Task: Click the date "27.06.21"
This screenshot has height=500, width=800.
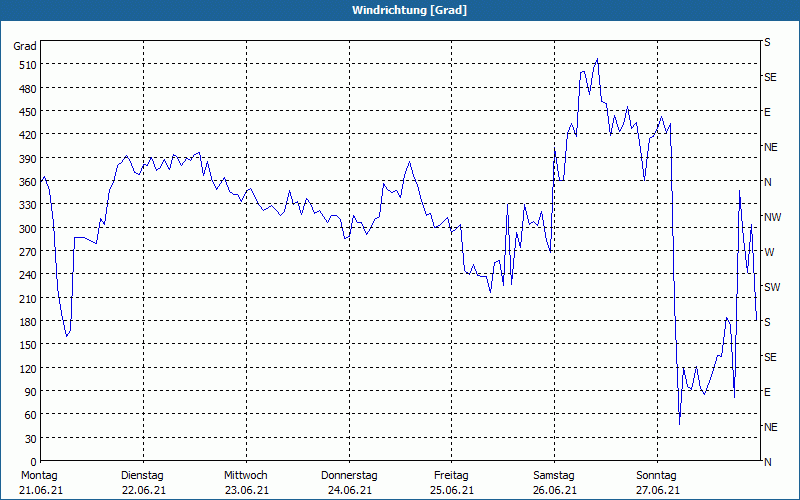Action: pyautogui.click(x=658, y=490)
